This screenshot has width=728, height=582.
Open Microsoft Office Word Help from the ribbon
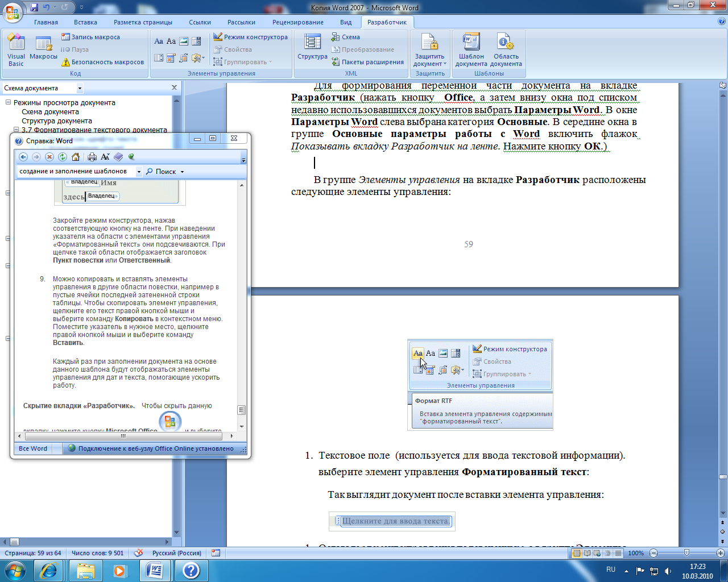722,22
